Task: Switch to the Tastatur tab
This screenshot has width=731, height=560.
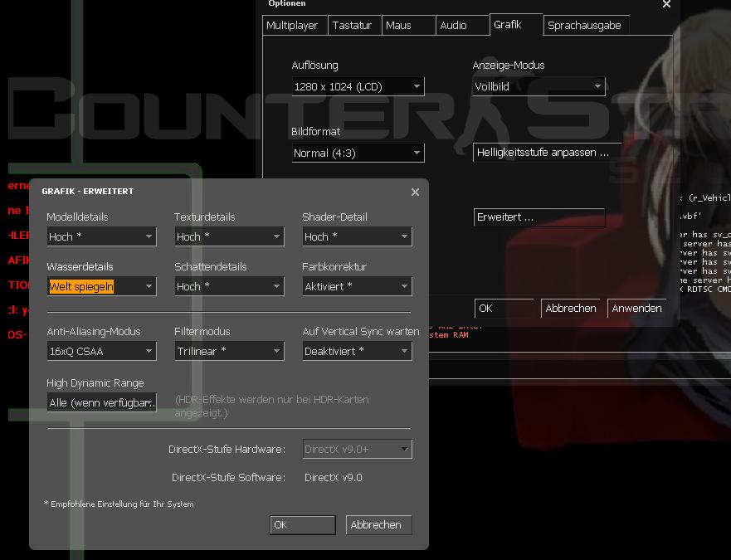Action: [x=355, y=25]
